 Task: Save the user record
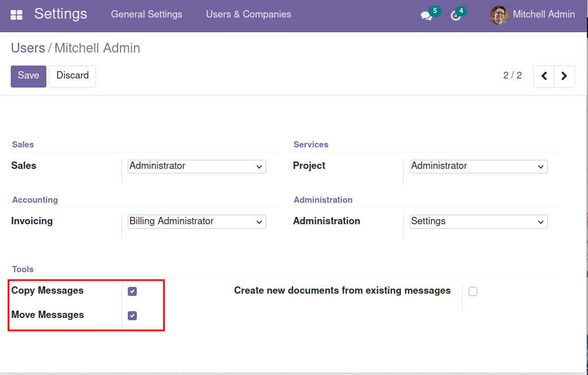(x=28, y=76)
